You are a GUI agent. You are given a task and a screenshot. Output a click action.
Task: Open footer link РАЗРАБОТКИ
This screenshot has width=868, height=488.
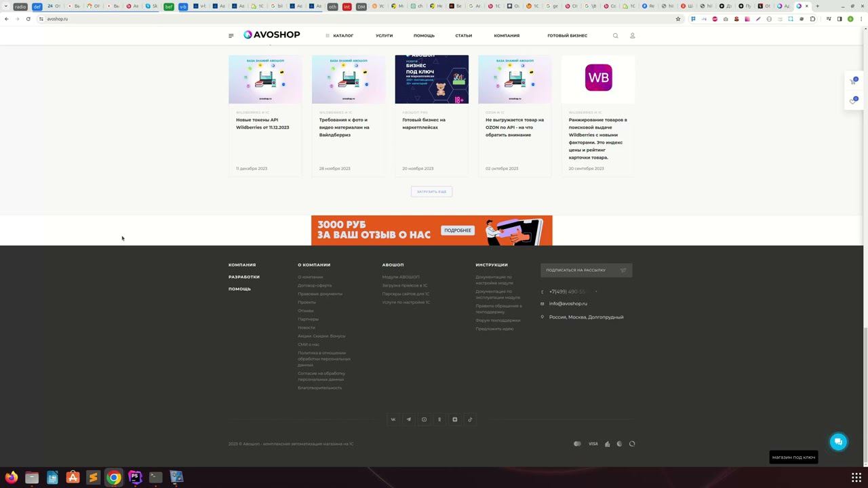coord(244,277)
